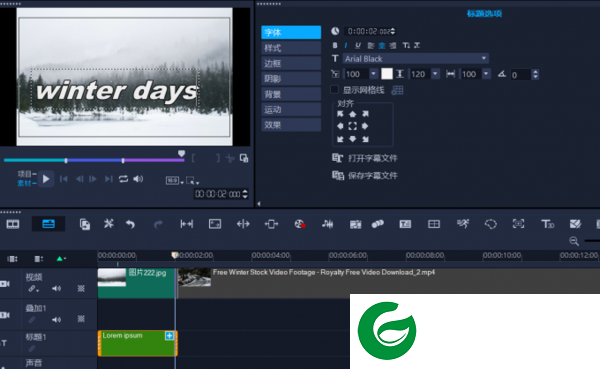Image resolution: width=600 pixels, height=369 pixels.
Task: Open the split screen template icon
Action: (x=434, y=224)
